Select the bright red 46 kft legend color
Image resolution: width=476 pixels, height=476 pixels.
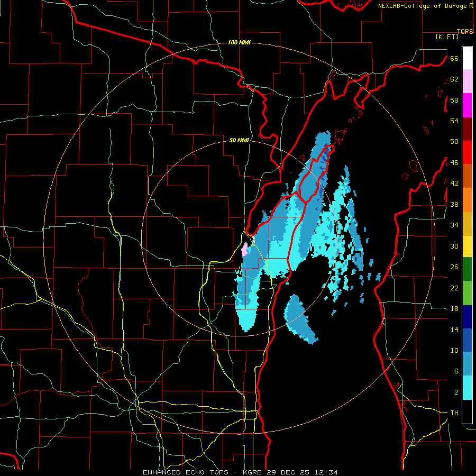coord(467,152)
